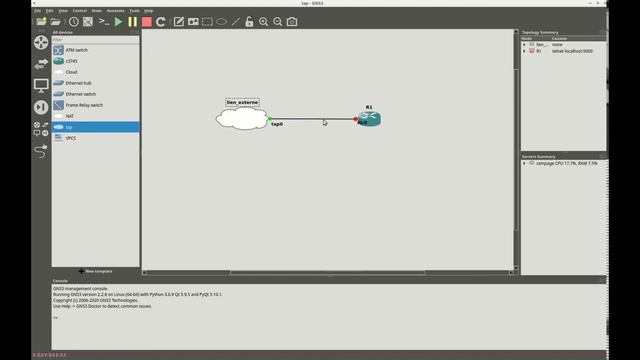The width and height of the screenshot is (640, 360).
Task: Open the Edit menu
Action: [x=50, y=11]
